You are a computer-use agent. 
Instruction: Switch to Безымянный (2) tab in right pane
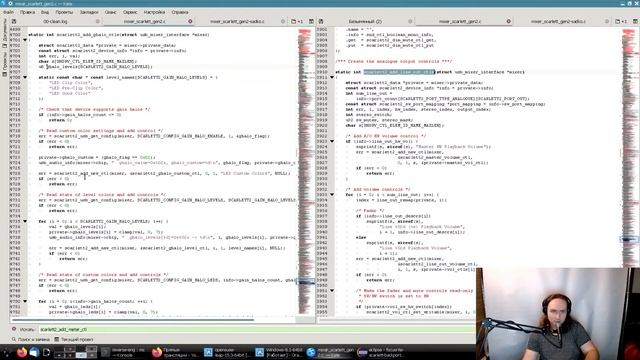(365, 21)
